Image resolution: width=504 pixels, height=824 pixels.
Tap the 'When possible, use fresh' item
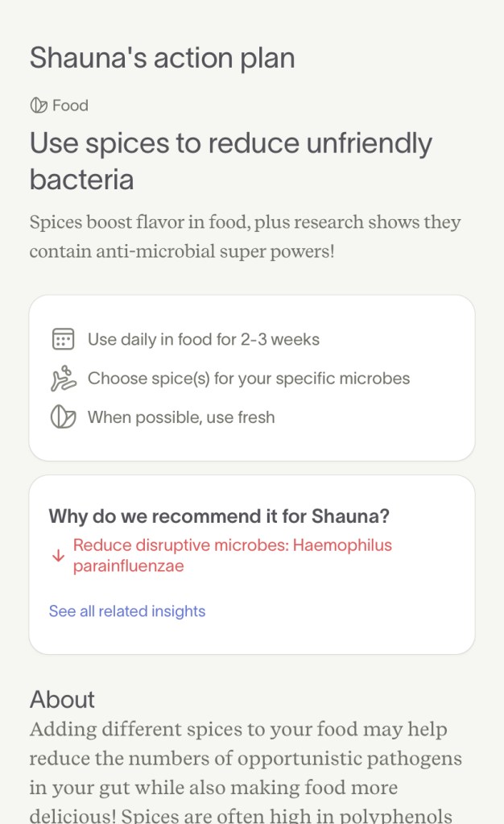(x=181, y=417)
